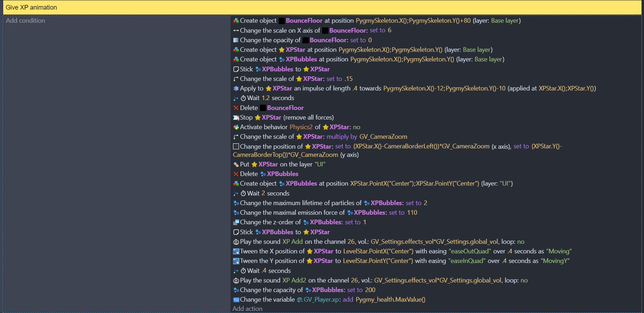Click the Activate behavior Physics2 icon
The height and width of the screenshot is (313, 644).
click(236, 127)
